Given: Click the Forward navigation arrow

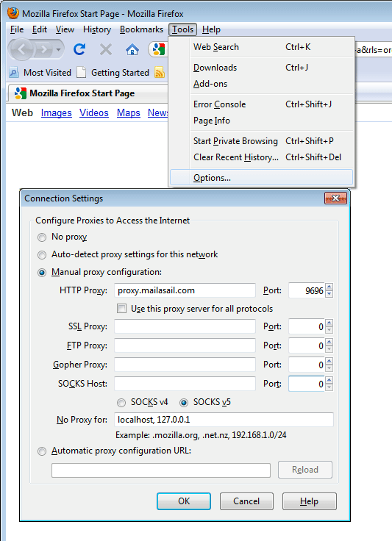Looking at the screenshot, I should pos(44,50).
